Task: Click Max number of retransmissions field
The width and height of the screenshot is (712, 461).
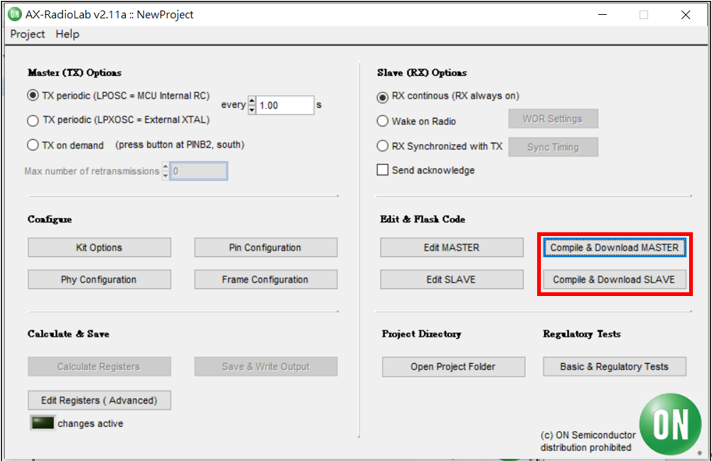Action: click(x=198, y=171)
